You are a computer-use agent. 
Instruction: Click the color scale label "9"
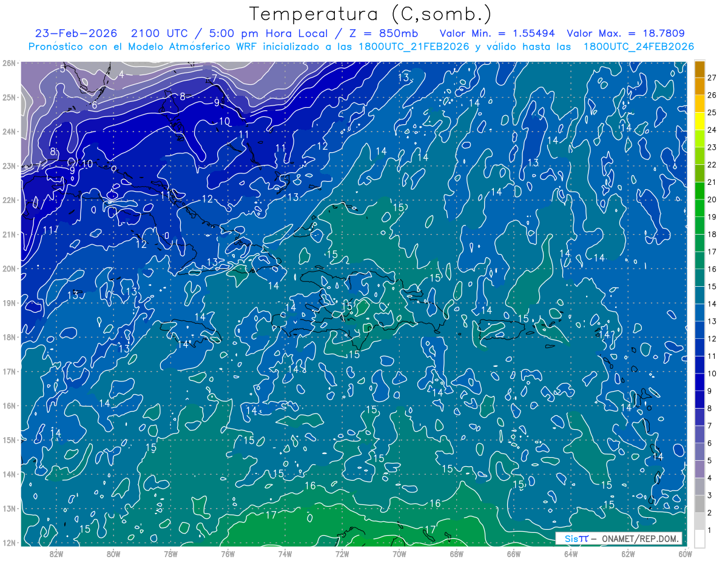710,391
